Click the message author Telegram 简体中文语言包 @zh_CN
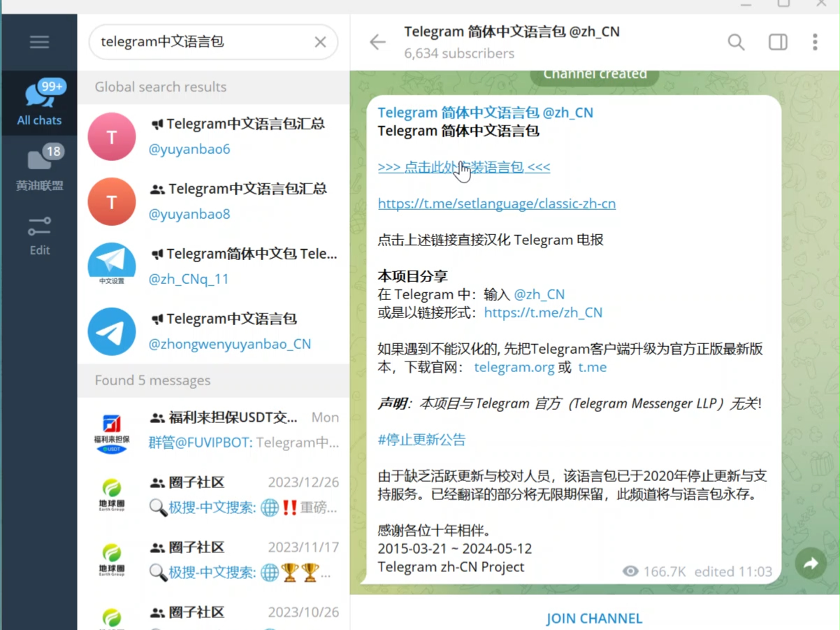Image resolution: width=840 pixels, height=630 pixels. (x=486, y=113)
